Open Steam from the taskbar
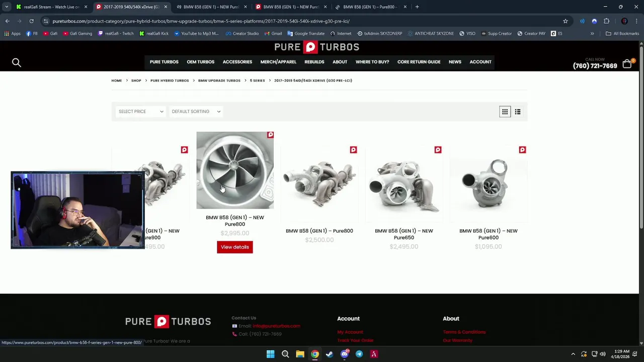The height and width of the screenshot is (362, 644). point(330,354)
